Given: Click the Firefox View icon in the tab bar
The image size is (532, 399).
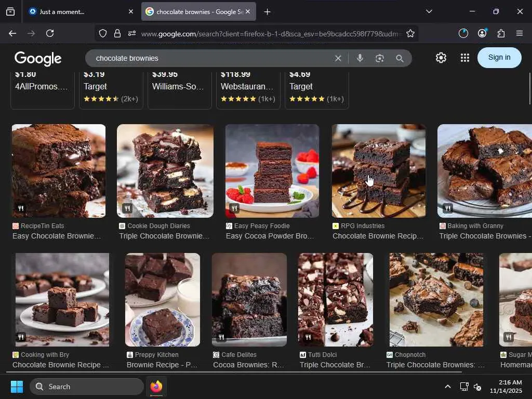Looking at the screenshot, I should coord(10,12).
